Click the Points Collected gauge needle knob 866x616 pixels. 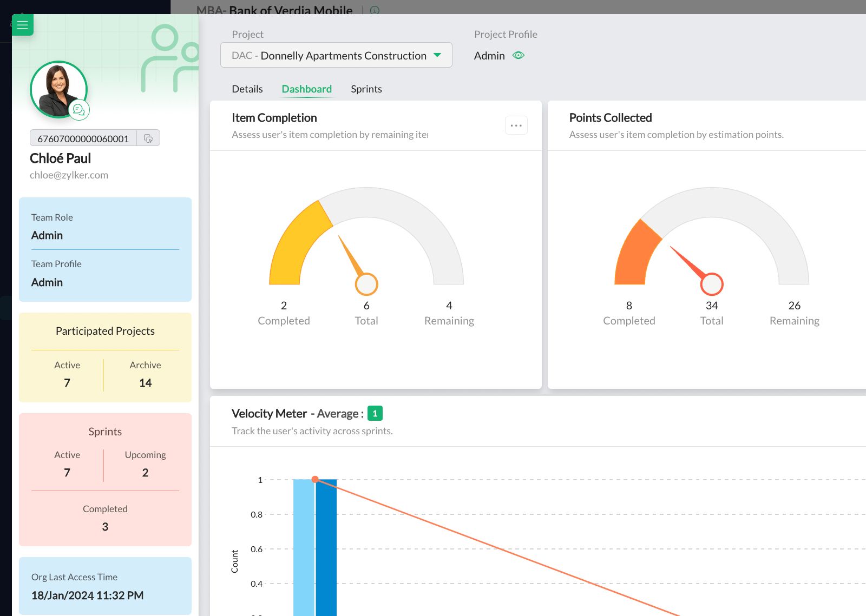(712, 284)
